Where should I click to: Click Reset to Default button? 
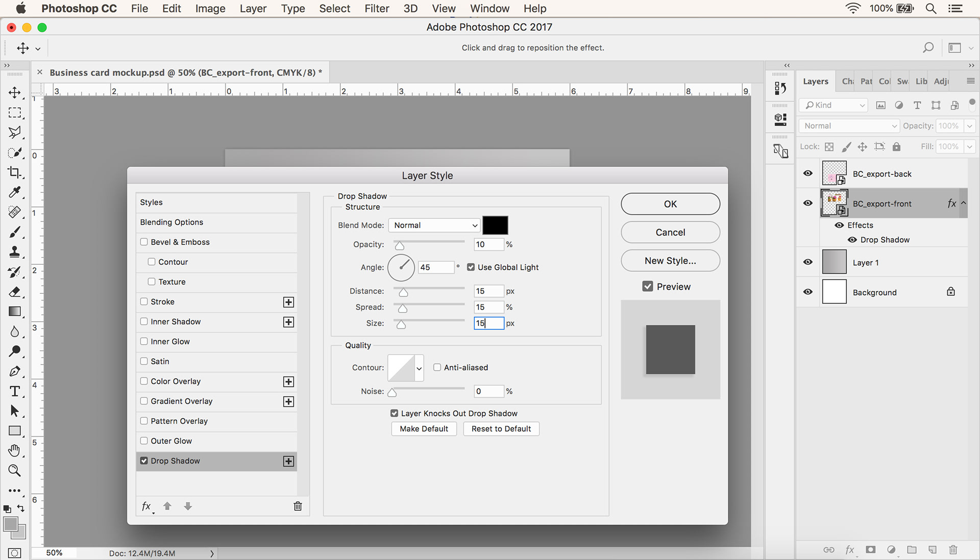pos(501,429)
